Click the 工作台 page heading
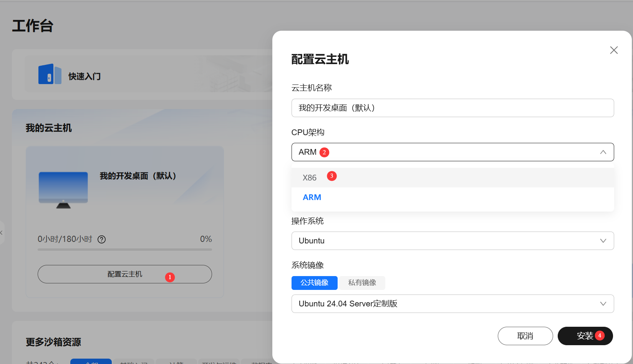 (33, 26)
